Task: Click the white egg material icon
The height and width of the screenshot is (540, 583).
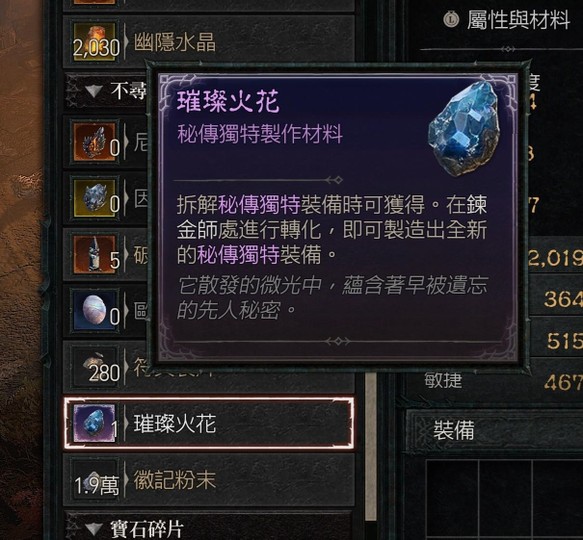Action: tap(94, 311)
